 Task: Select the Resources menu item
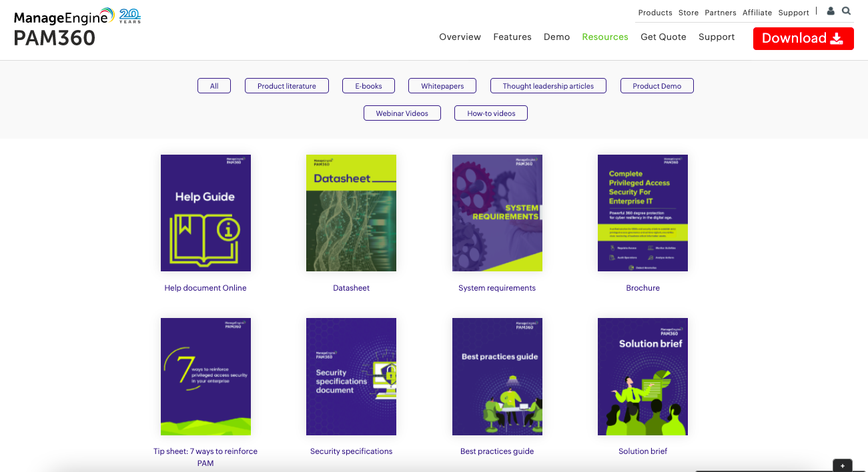[605, 37]
